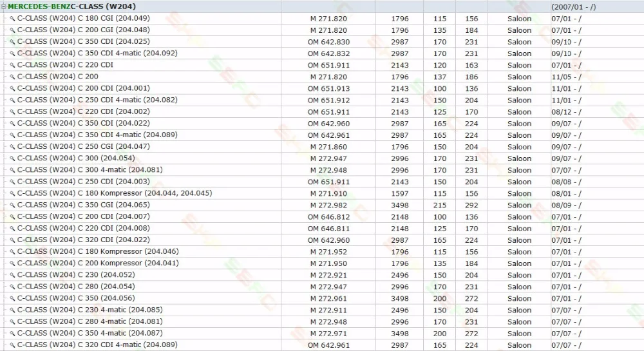The height and width of the screenshot is (351, 644).
Task: Open details icon for C 180 Kompressor (204.046)
Action: point(12,252)
